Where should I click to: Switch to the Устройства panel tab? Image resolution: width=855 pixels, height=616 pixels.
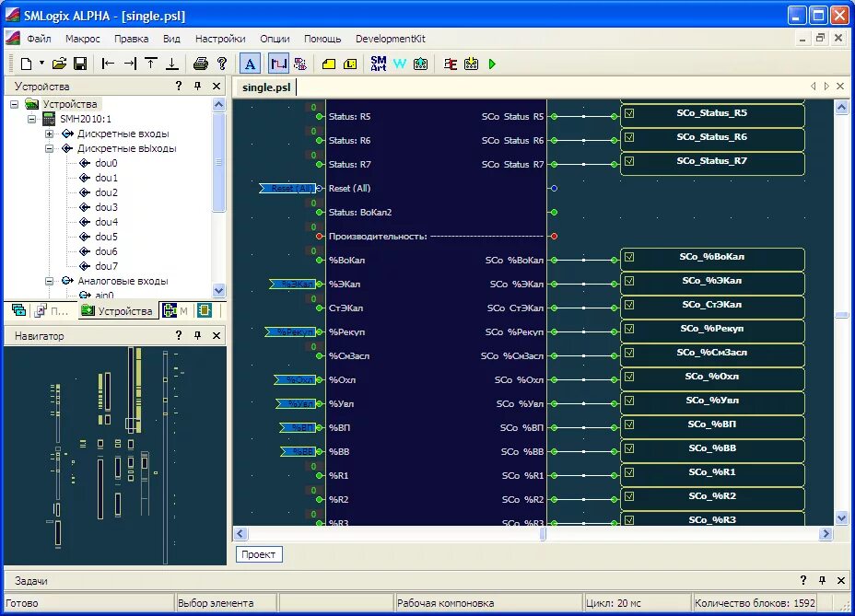coord(117,310)
